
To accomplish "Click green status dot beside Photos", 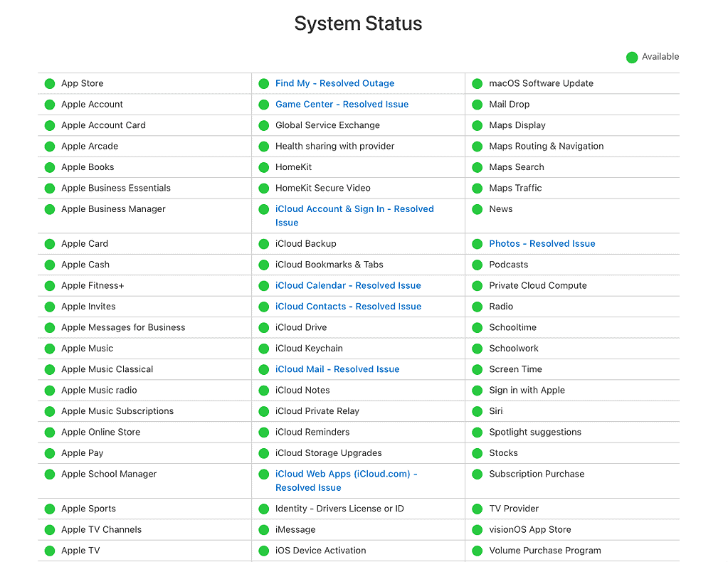I will point(478,244).
